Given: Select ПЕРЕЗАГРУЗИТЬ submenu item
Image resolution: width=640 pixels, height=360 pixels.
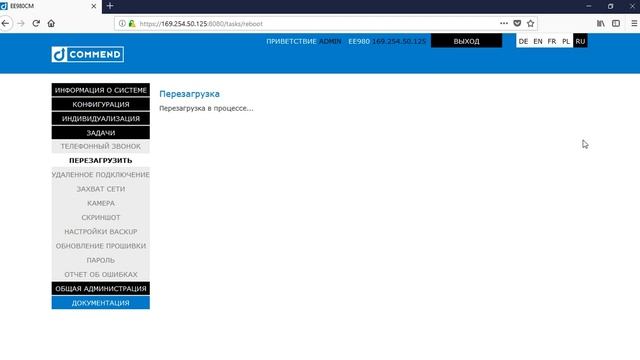Looking at the screenshot, I should click(101, 160).
